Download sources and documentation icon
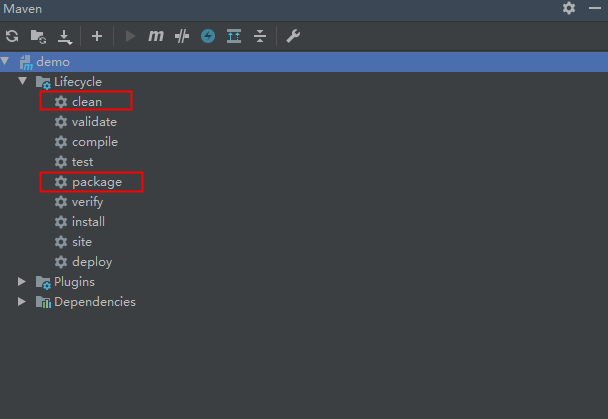Viewport: 608px width, 419px height. point(65,37)
